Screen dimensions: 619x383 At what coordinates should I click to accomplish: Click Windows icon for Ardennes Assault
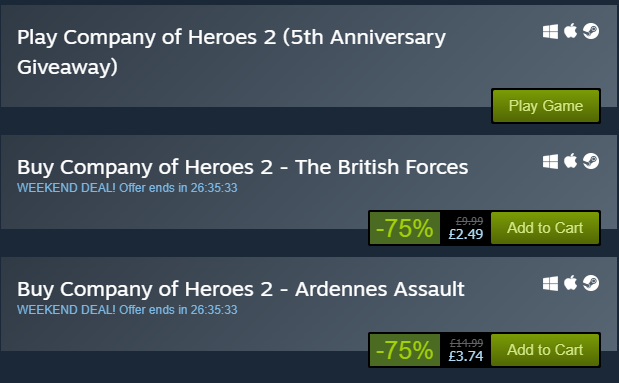[550, 283]
